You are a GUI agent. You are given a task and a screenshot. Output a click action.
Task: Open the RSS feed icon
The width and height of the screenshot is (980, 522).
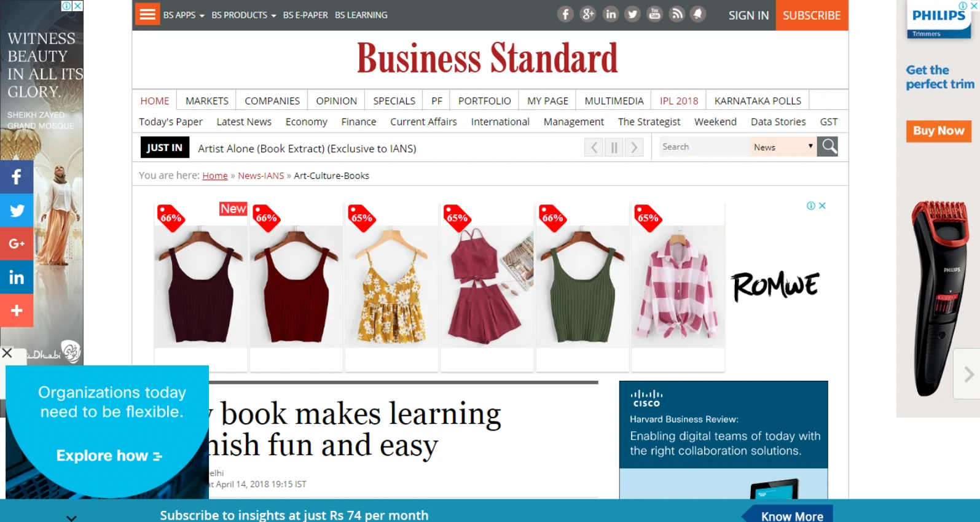click(676, 14)
